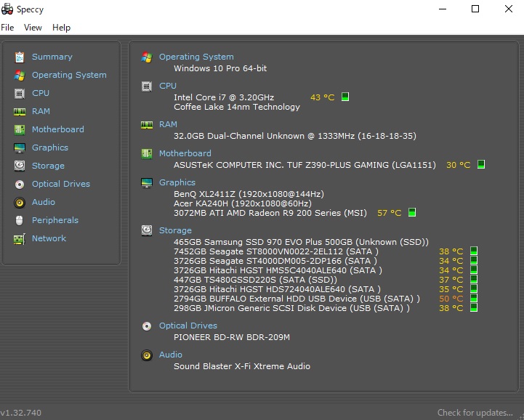Click the TS480GSSD220S storage entry
Image resolution: width=524 pixels, height=420 pixels.
[x=255, y=280]
